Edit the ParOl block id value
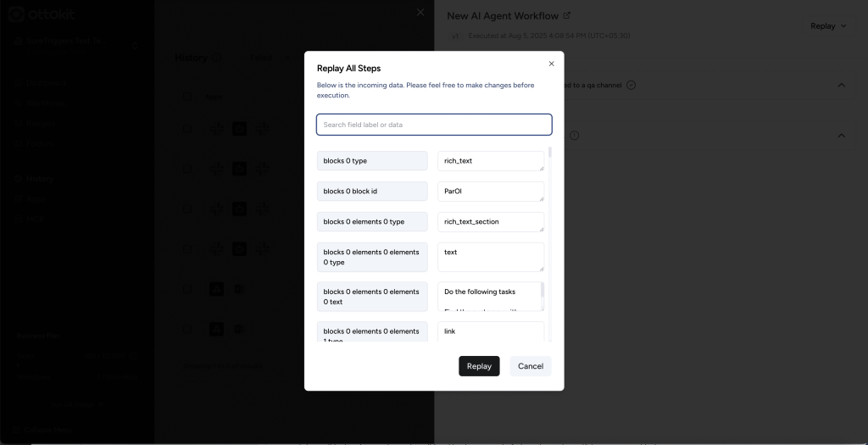The height and width of the screenshot is (445, 868). [488, 192]
